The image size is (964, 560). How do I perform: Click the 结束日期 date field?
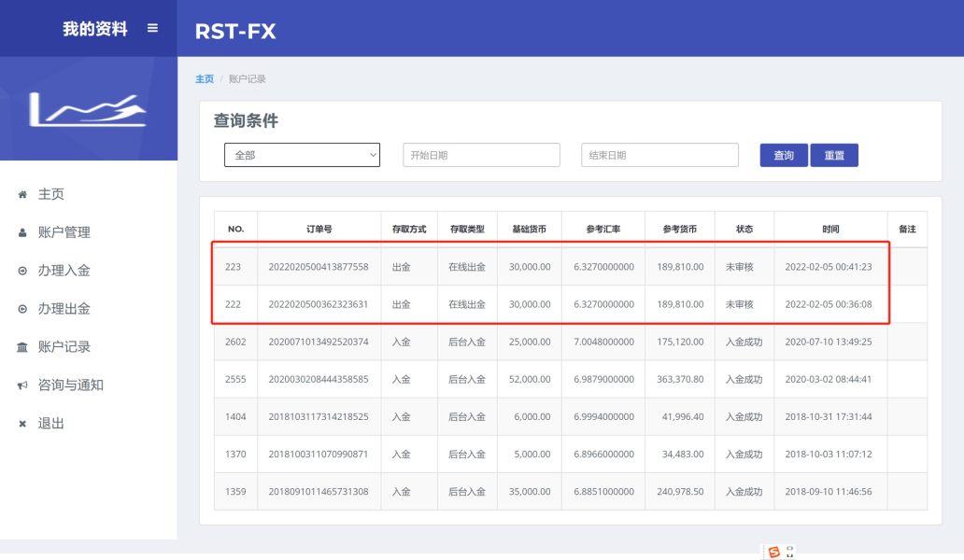[x=659, y=155]
